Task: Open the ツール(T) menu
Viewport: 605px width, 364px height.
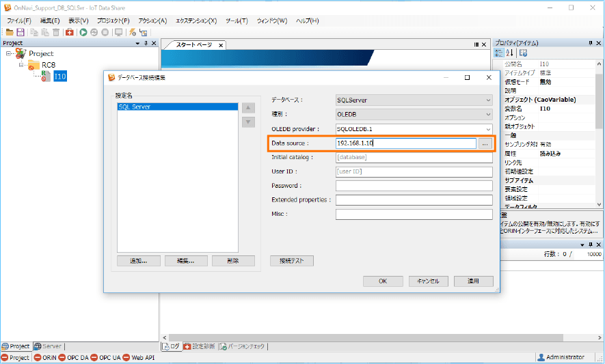Action: (236, 20)
